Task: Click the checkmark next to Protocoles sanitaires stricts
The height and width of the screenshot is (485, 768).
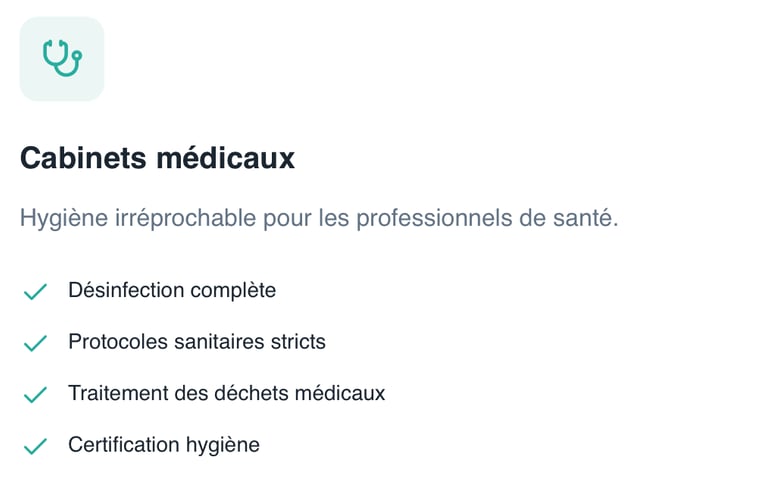Action: point(35,343)
